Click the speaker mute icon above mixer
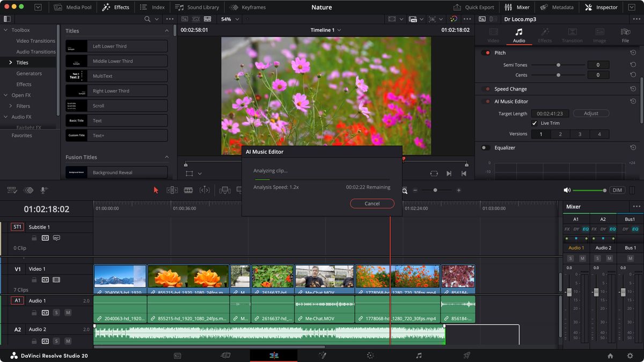Viewport: 644px width, 362px height. point(567,190)
